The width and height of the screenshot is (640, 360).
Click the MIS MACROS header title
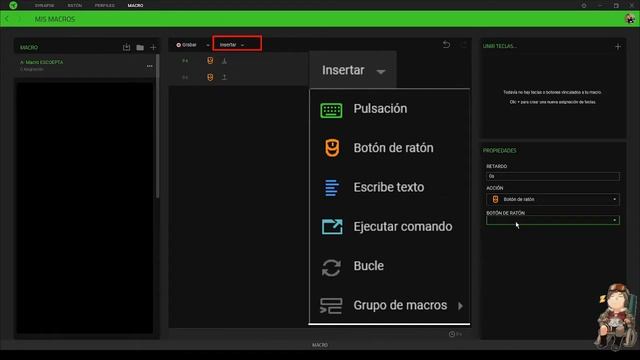pyautogui.click(x=55, y=19)
